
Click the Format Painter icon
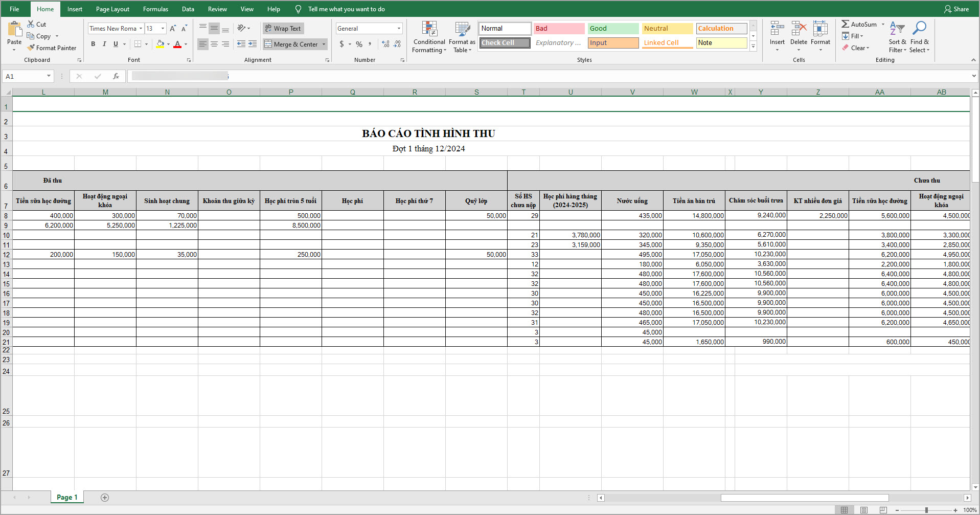[31, 48]
